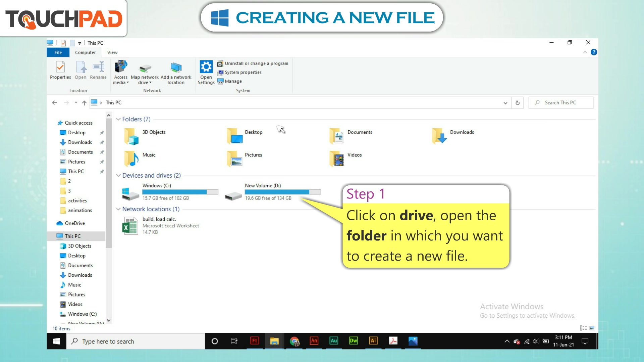Collapse Devices and drives group
This screenshot has width=644, height=362.
(118, 176)
